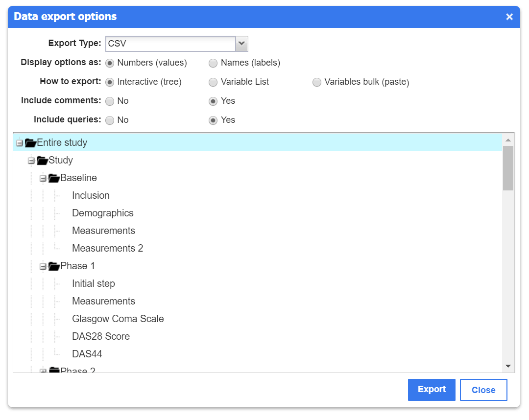
Task: Select Glasgow Coma Scale form
Action: coord(118,319)
